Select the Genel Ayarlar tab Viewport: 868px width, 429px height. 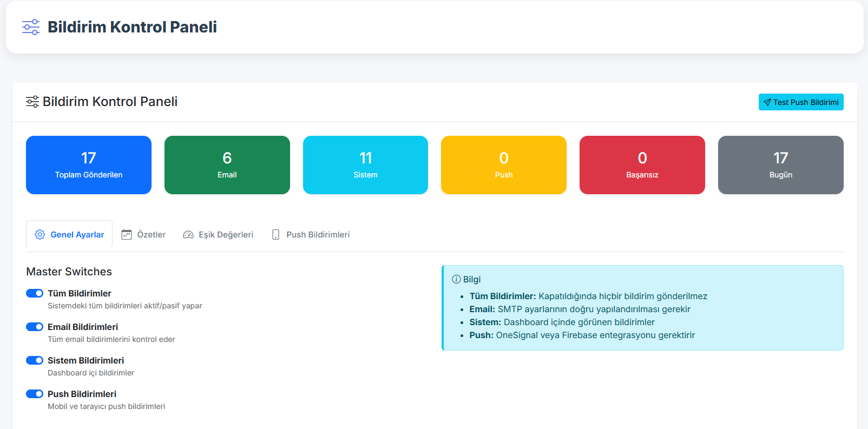[x=70, y=235]
